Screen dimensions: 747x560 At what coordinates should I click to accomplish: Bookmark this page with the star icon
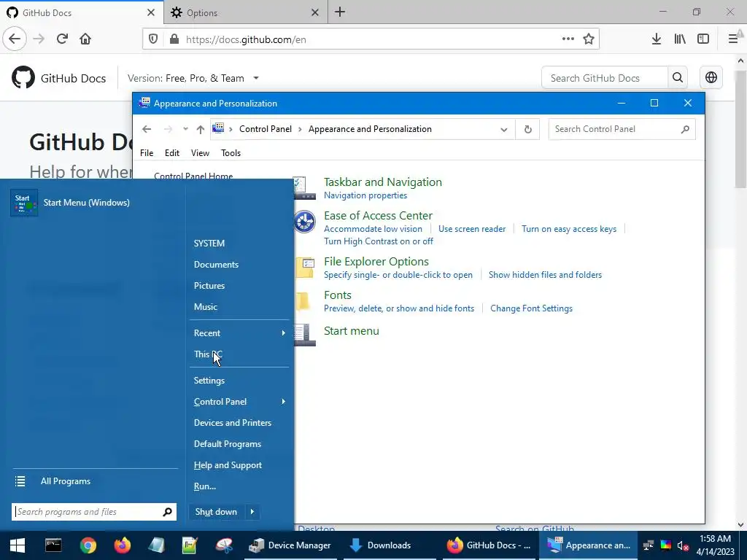coord(589,39)
